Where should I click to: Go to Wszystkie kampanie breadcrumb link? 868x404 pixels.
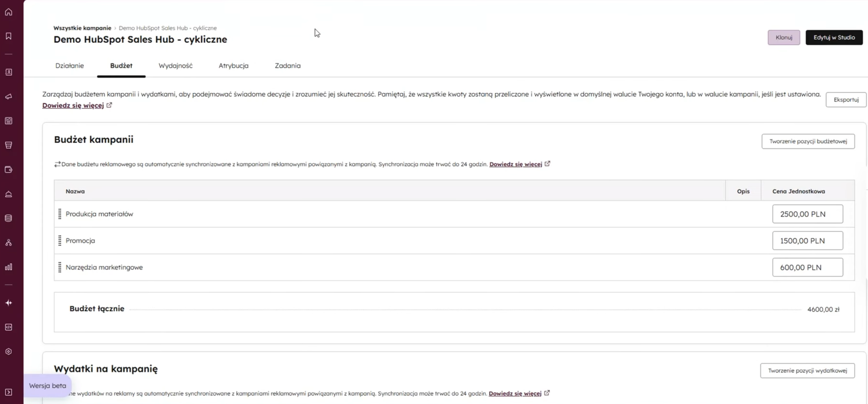click(82, 28)
